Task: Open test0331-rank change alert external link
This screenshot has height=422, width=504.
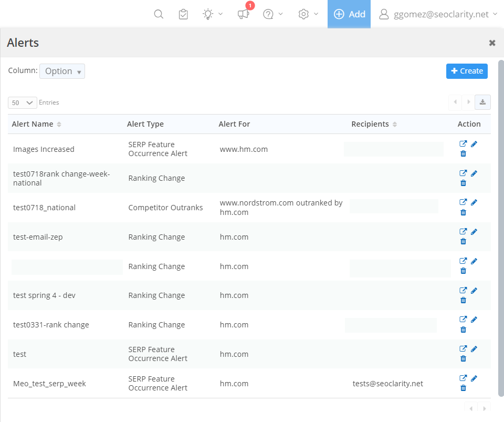Action: (463, 320)
